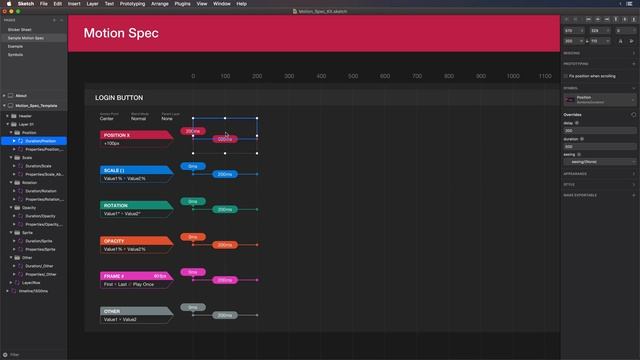Collapse the Opacity group
The width and height of the screenshot is (640, 360).
(11, 208)
